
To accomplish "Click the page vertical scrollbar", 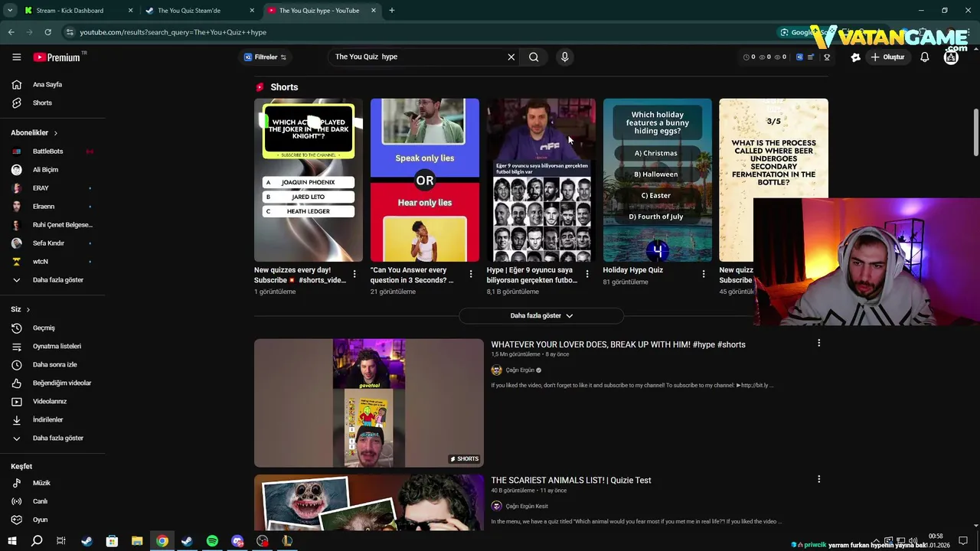I will [975, 134].
